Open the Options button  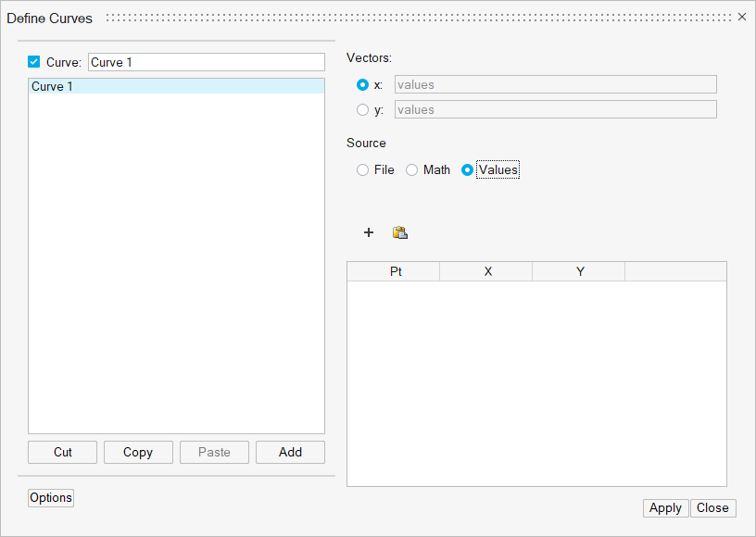[x=51, y=497]
